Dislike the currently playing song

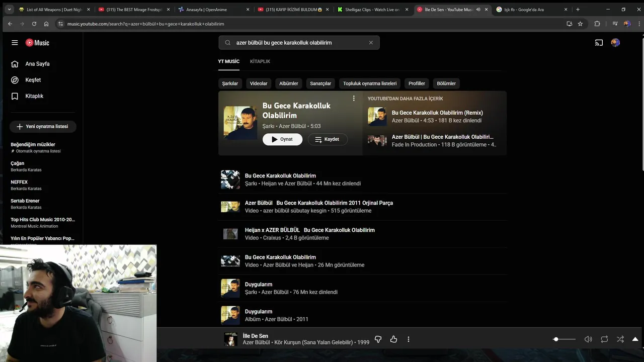[x=378, y=339]
